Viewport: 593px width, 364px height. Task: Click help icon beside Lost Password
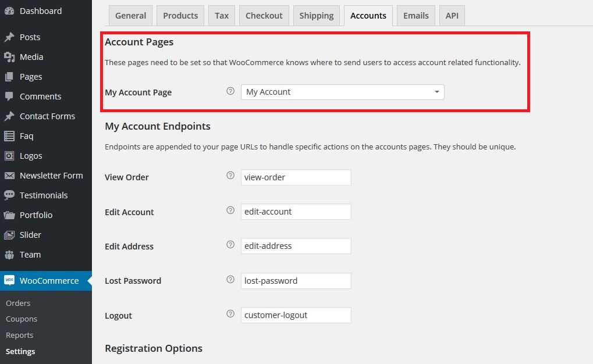point(230,279)
